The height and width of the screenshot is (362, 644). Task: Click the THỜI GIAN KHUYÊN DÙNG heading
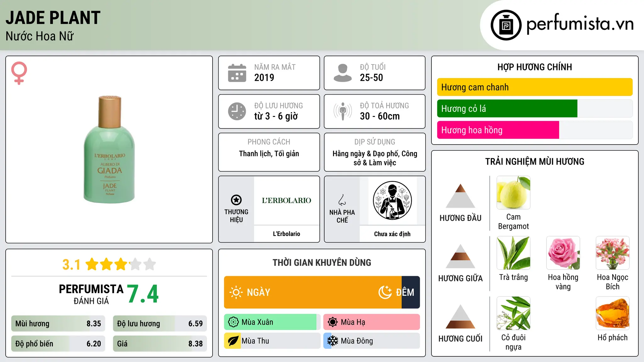point(322,262)
